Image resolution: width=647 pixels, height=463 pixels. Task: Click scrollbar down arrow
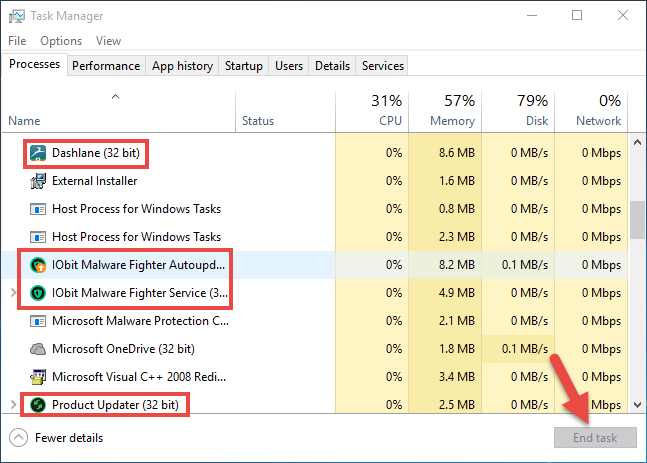(x=638, y=405)
